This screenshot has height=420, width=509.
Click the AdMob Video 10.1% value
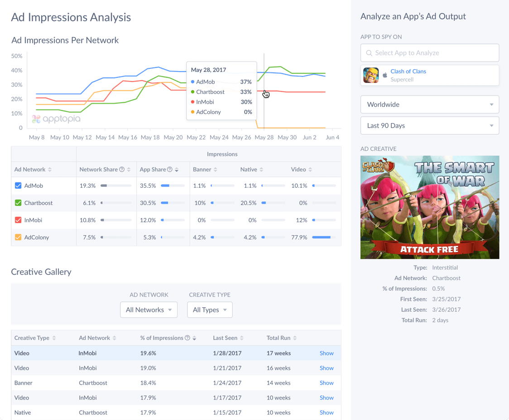click(x=299, y=186)
